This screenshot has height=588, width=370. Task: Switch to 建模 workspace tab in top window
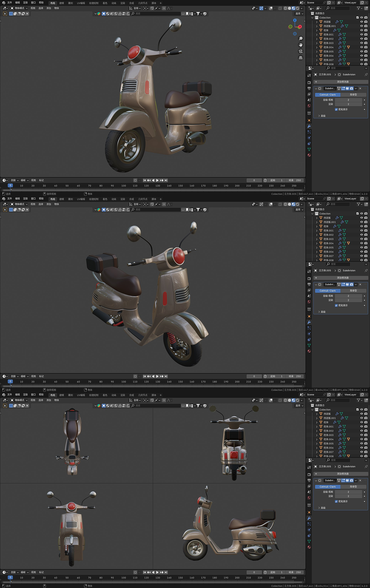point(62,3)
